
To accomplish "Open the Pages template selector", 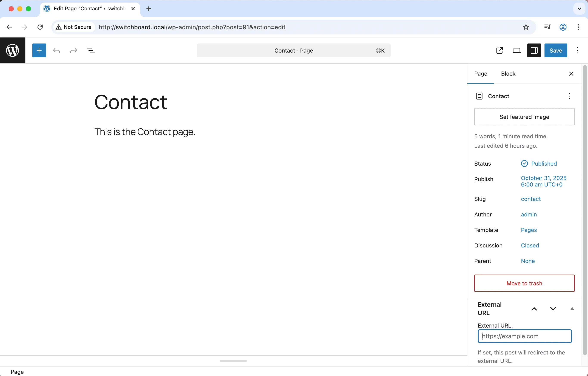I will (x=529, y=230).
